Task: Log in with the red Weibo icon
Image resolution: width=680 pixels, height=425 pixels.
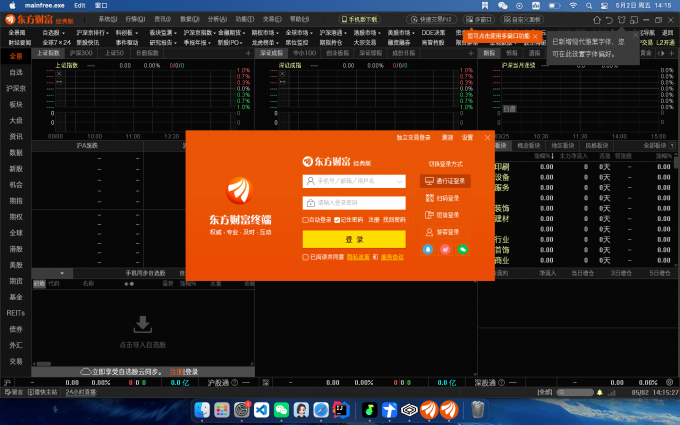Action: coord(445,249)
